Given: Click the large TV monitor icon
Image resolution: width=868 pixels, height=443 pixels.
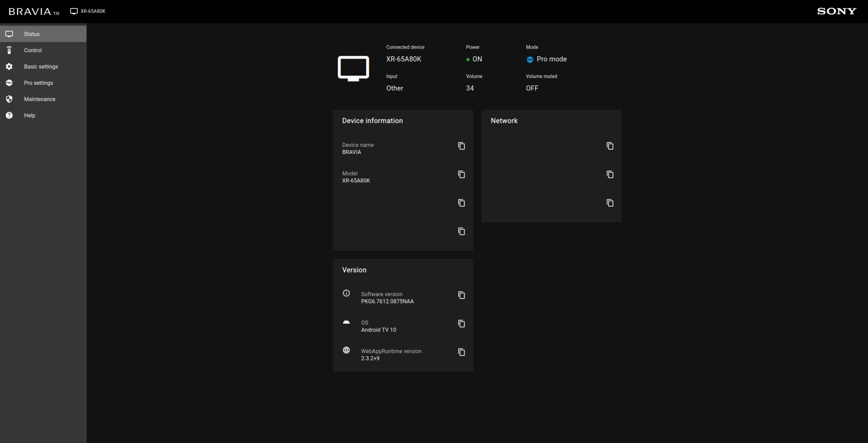Looking at the screenshot, I should pyautogui.click(x=353, y=68).
